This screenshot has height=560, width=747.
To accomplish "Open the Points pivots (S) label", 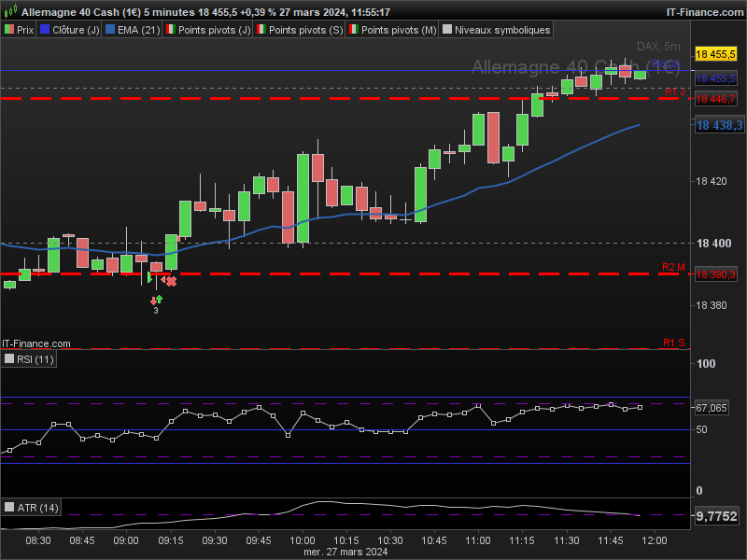I will (306, 30).
